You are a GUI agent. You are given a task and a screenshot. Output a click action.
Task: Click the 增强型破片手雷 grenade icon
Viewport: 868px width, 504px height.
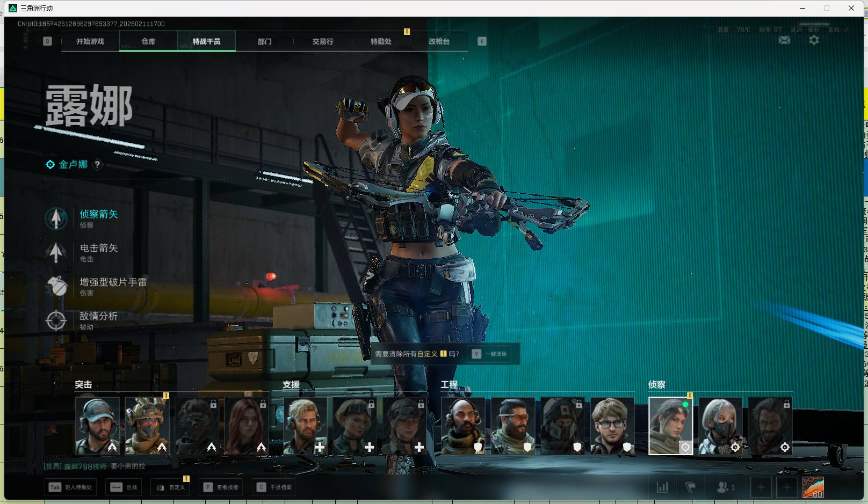click(x=56, y=287)
